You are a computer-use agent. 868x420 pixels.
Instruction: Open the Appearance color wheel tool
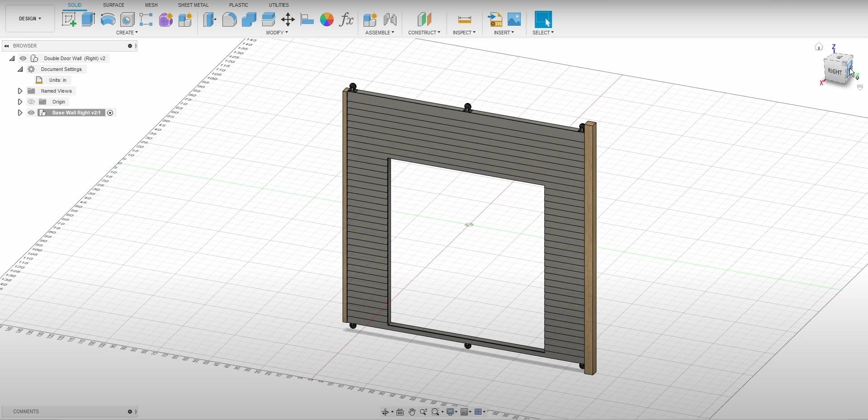pos(326,19)
